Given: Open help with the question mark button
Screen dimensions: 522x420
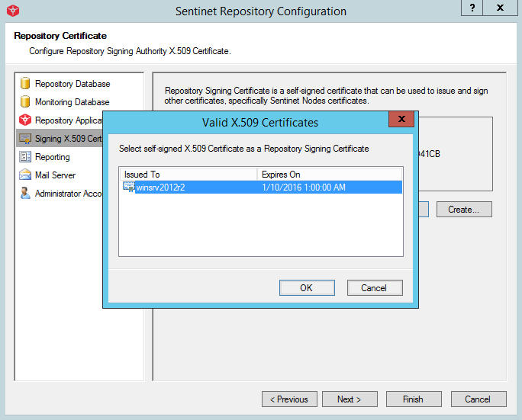Looking at the screenshot, I should pos(472,8).
